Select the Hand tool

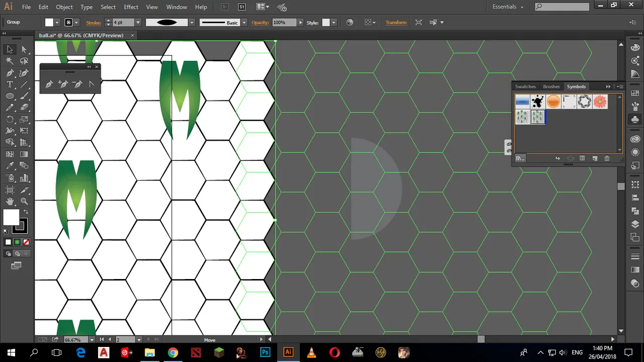pos(10,202)
